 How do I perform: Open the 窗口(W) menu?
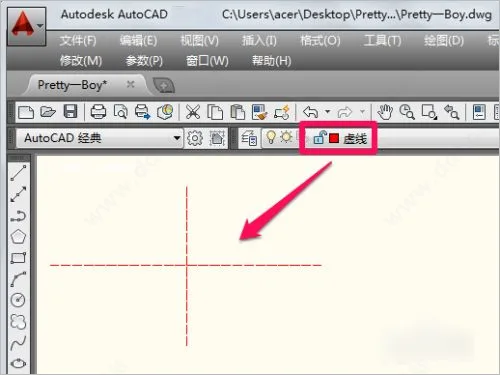click(x=207, y=61)
